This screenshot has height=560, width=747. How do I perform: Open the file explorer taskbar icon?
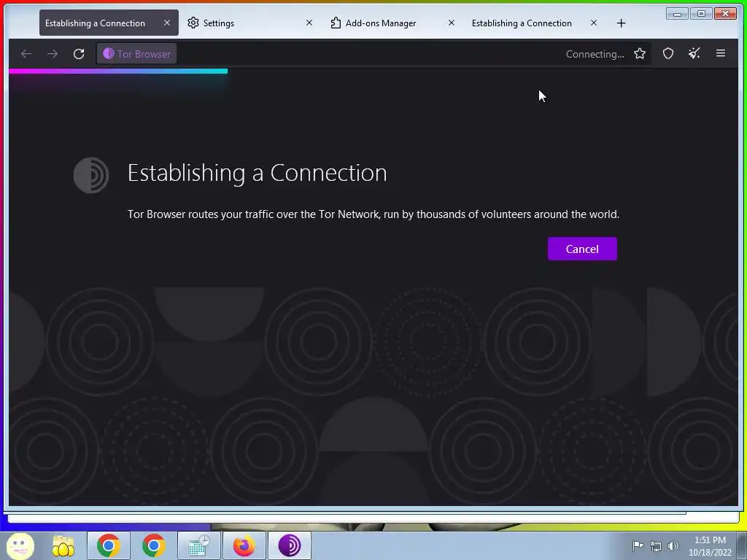click(x=63, y=546)
